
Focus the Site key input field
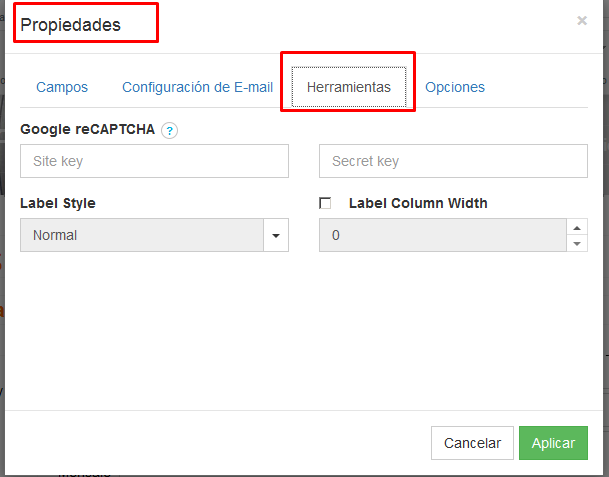click(154, 161)
